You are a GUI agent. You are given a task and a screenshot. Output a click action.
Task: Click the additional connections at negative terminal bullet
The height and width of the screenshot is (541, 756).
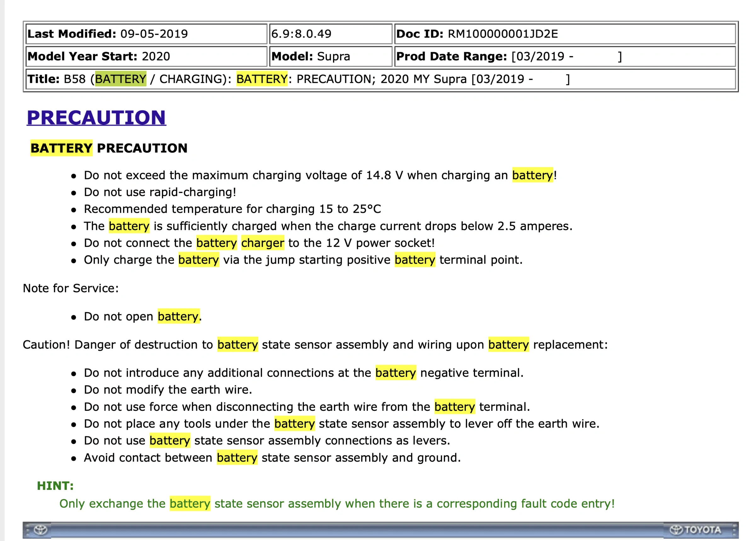click(x=304, y=373)
